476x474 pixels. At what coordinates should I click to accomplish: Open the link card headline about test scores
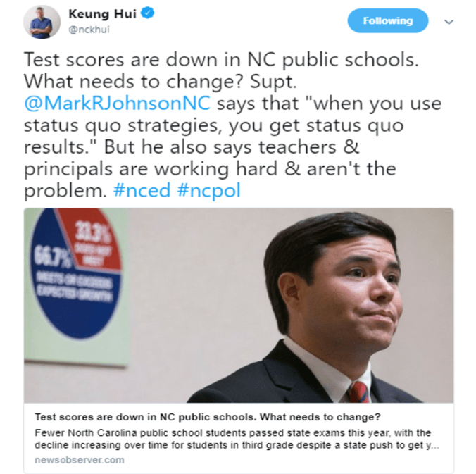208,417
